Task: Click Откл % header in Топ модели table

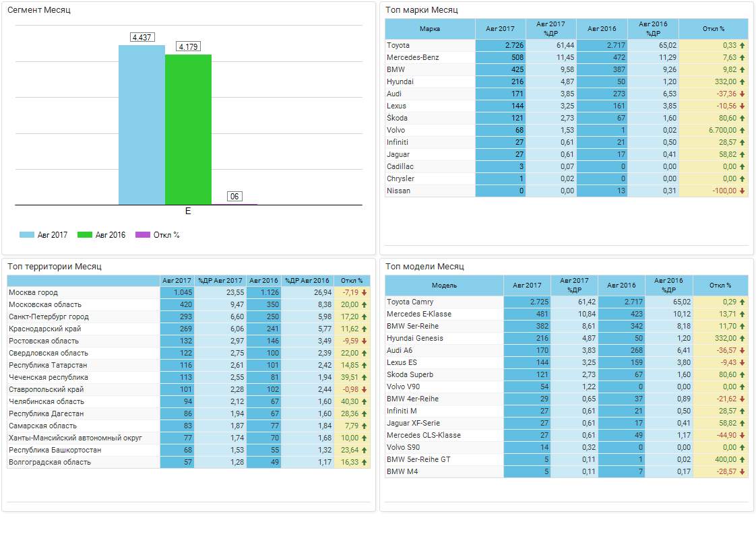Action: 720,286
